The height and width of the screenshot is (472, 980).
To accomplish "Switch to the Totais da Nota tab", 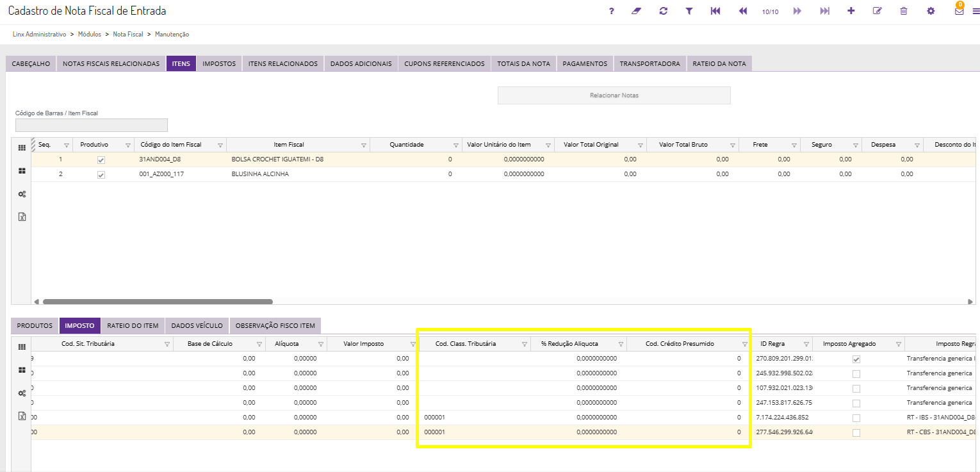I will (x=523, y=64).
